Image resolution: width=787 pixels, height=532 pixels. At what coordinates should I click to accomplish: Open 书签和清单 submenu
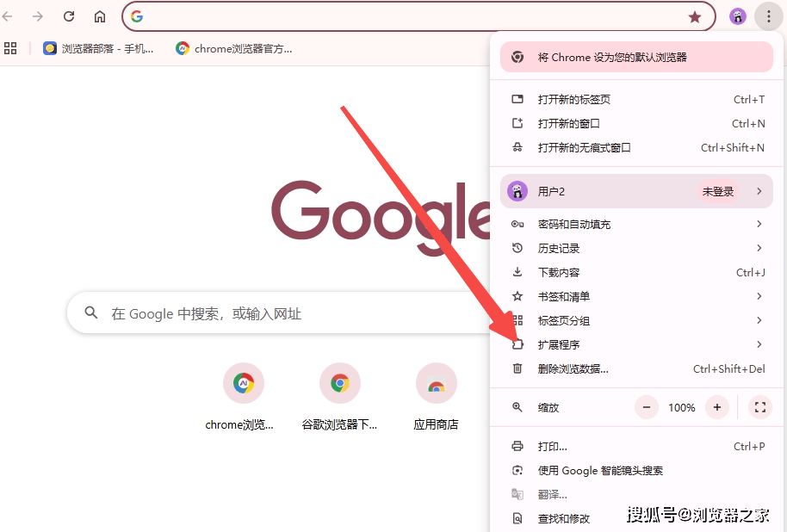[x=636, y=297]
